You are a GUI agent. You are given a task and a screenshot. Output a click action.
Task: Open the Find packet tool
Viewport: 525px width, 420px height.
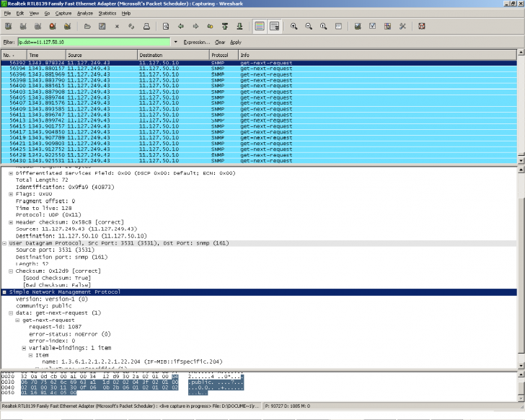pos(166,26)
